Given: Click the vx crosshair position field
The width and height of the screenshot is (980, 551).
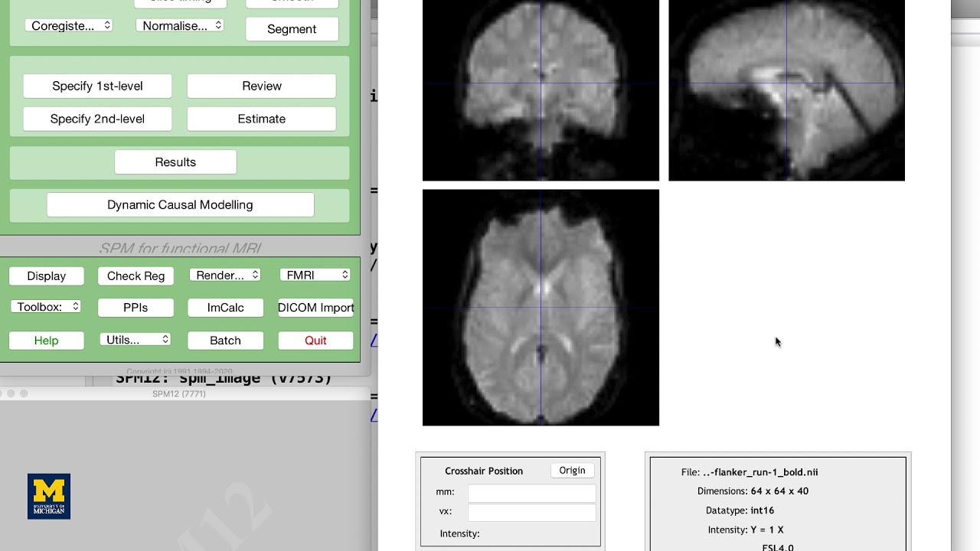Looking at the screenshot, I should pyautogui.click(x=531, y=512).
